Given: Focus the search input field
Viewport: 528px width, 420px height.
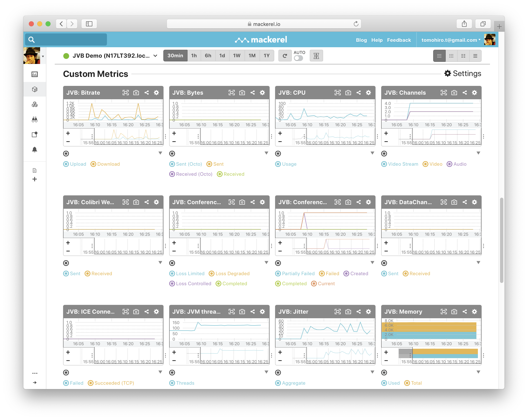Looking at the screenshot, I should 70,39.
